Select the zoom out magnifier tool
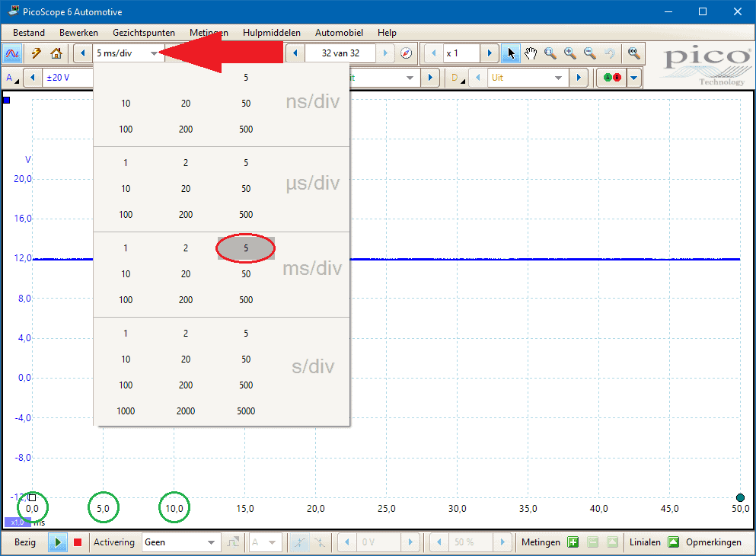The image size is (756, 556). coord(590,53)
